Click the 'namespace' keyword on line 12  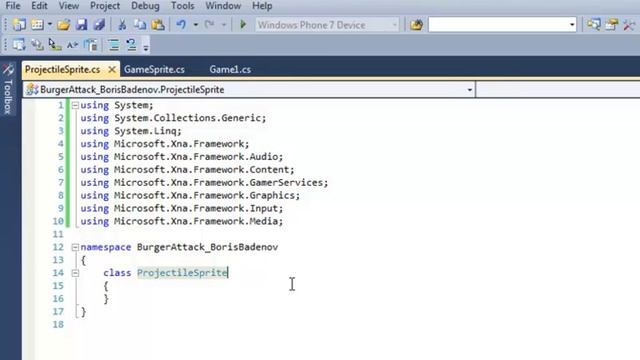pos(106,247)
